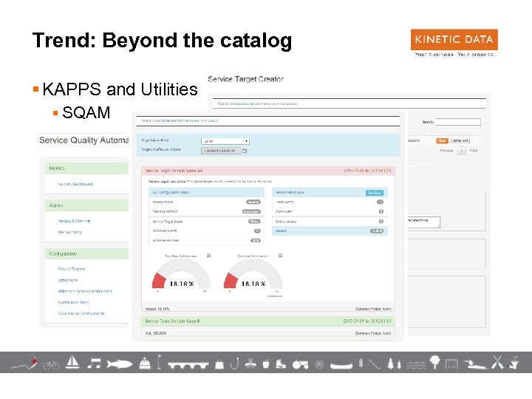Select the Metrics section header in the sidebar

pos(87,168)
